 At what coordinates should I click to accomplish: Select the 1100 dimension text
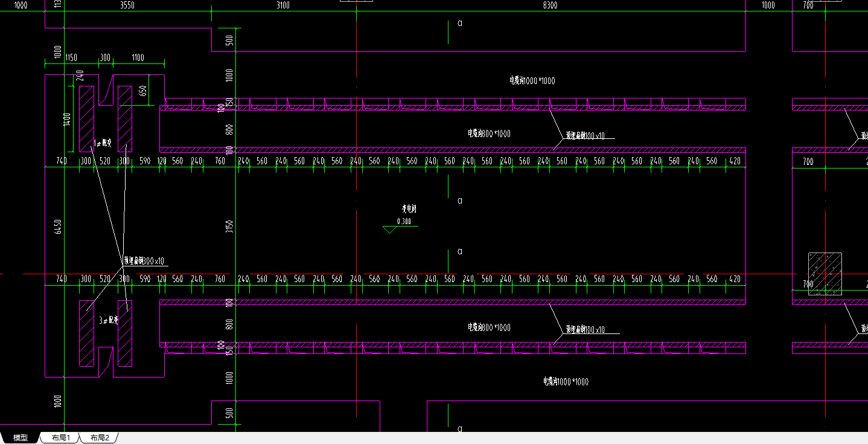[x=138, y=58]
